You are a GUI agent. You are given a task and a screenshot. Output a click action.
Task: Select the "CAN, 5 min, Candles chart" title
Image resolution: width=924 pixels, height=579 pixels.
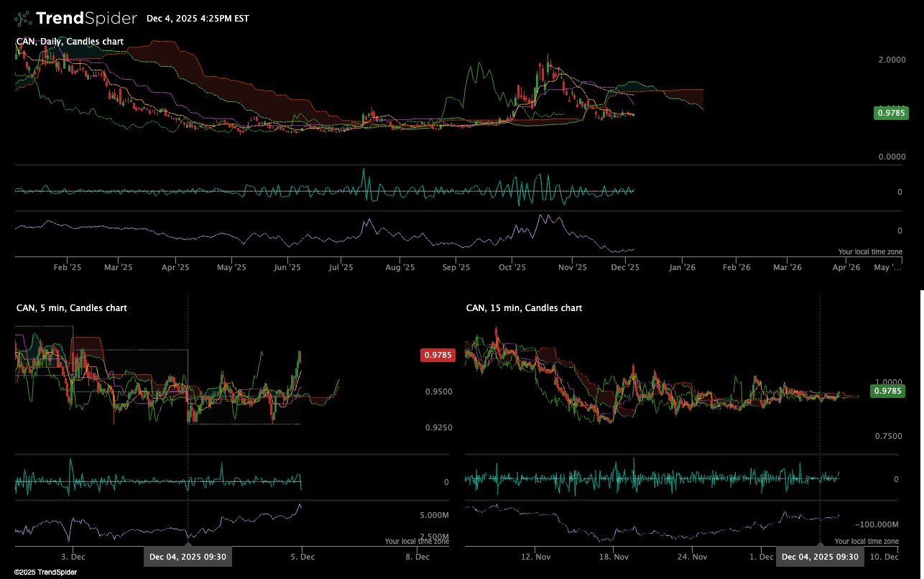[x=71, y=307]
